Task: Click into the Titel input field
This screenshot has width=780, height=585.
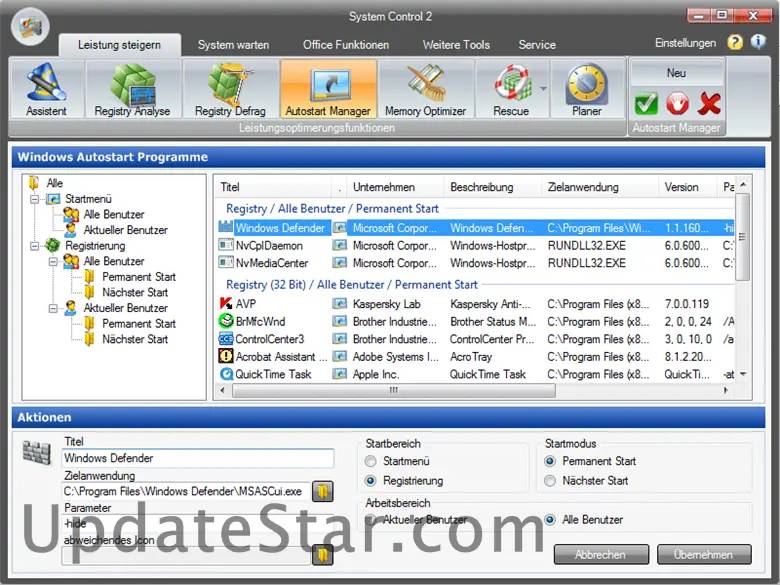Action: coord(198,458)
